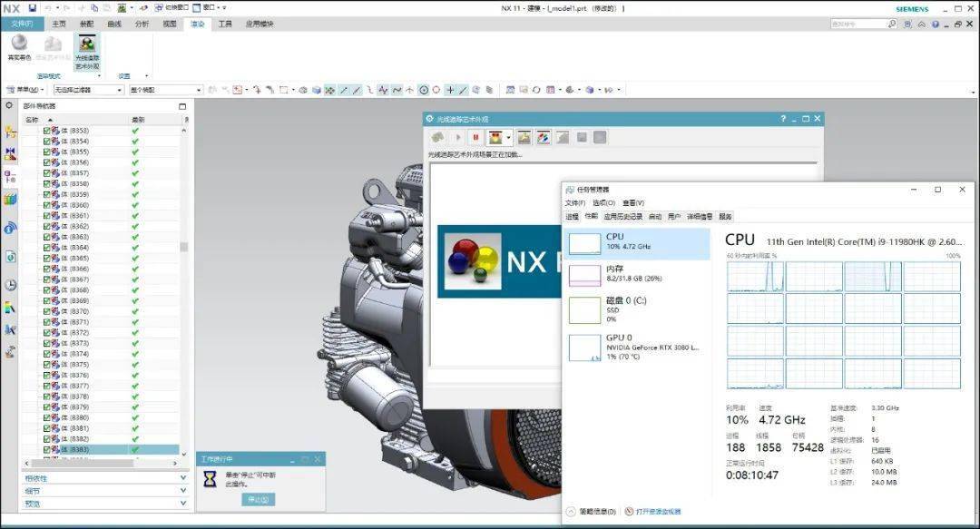Screen dimensions: 980x529
Task: Click the 简略信息(D) (Fewer details) button
Action: coord(592,512)
